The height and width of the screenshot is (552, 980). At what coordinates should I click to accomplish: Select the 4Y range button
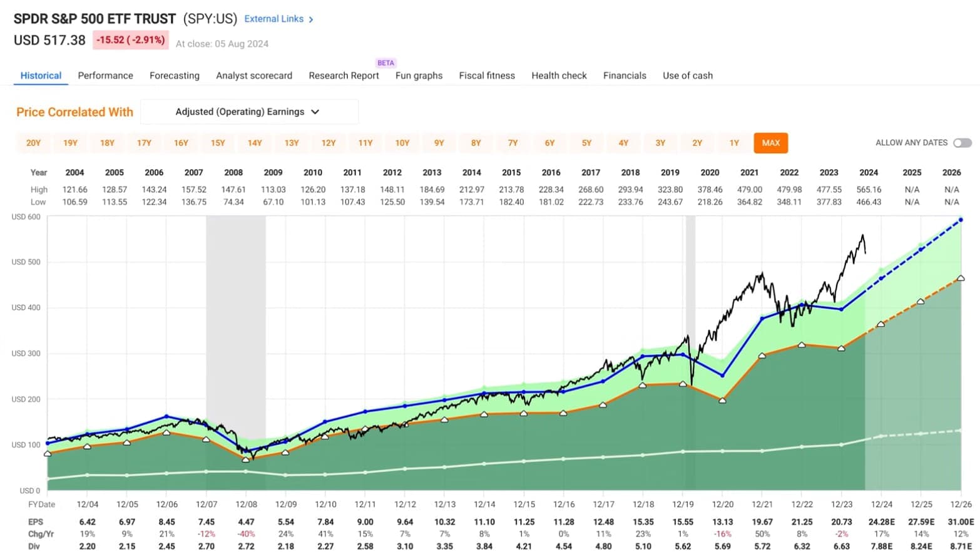pos(624,143)
